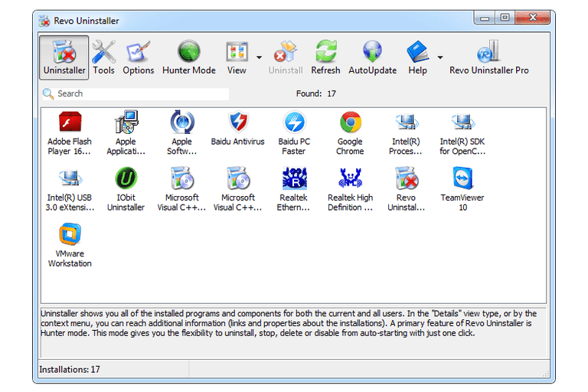The width and height of the screenshot is (588, 392).
Task: Select the Realtek Ethern... entry
Action: click(294, 189)
